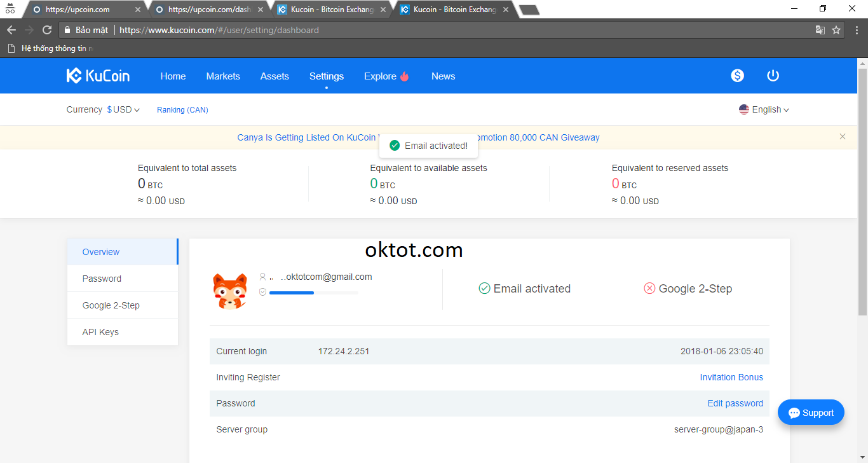The width and height of the screenshot is (868, 463).
Task: Click the account security level progress bar
Action: pyautogui.click(x=313, y=293)
